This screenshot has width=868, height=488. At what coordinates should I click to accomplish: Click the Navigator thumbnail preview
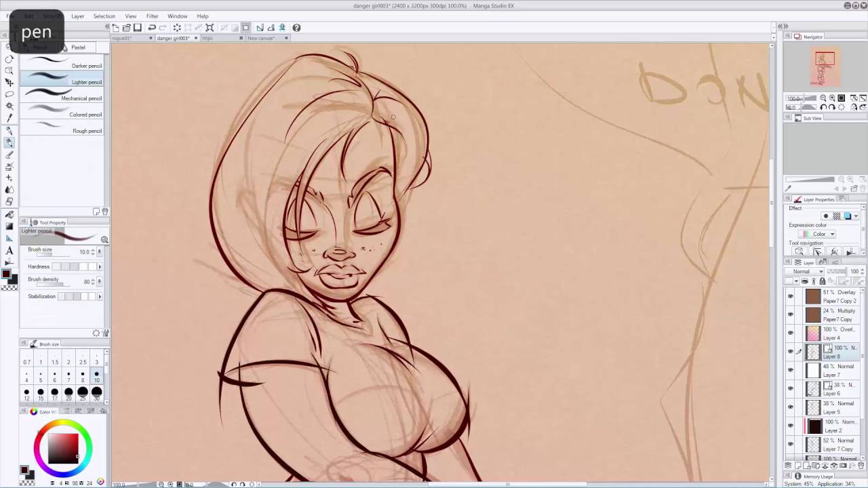pos(824,66)
